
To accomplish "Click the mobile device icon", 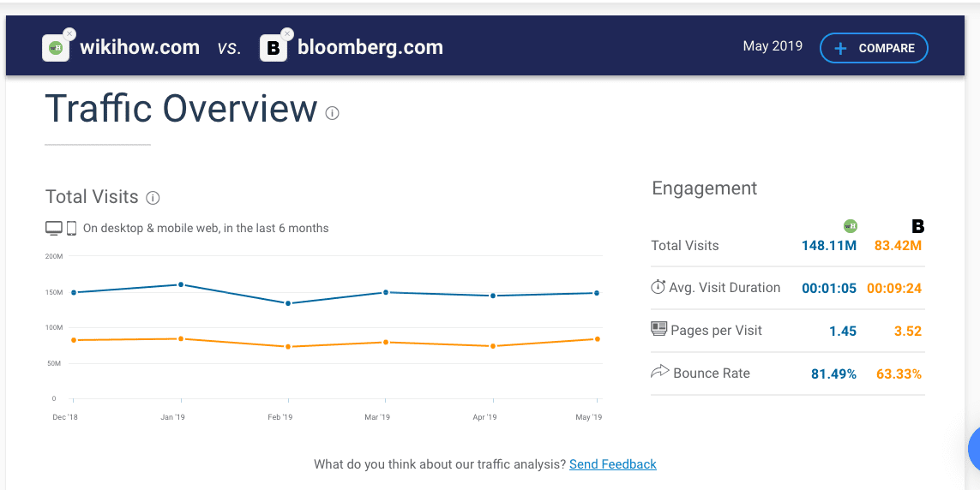I will (x=72, y=229).
